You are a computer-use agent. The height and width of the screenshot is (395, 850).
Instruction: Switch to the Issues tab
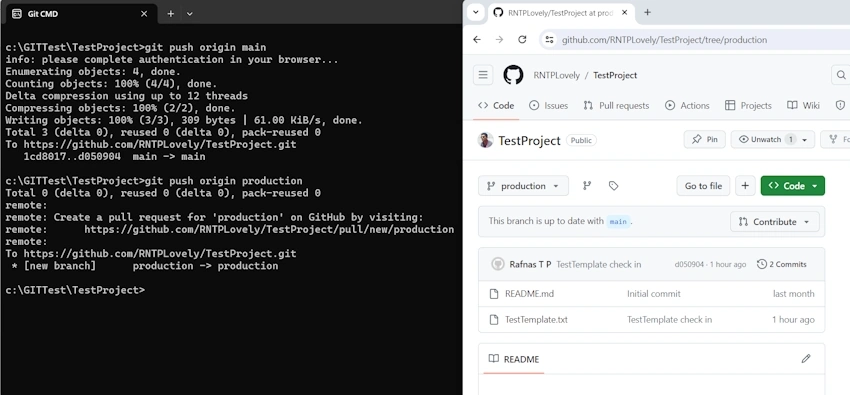(549, 106)
